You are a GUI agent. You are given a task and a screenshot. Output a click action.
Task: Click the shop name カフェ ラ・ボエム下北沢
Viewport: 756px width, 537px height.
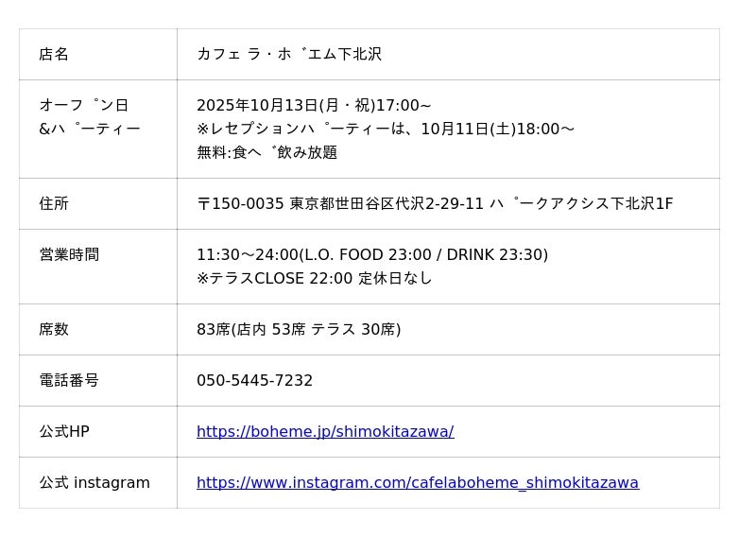coord(289,54)
